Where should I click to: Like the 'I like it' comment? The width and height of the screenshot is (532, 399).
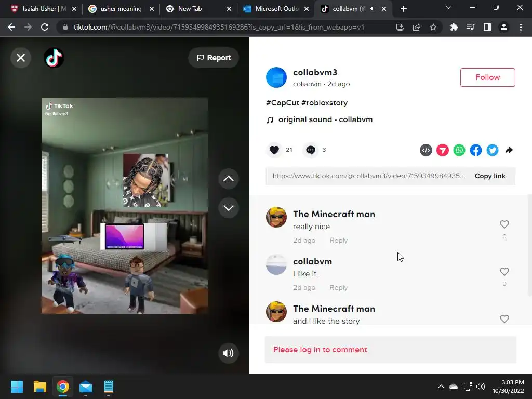point(504,271)
